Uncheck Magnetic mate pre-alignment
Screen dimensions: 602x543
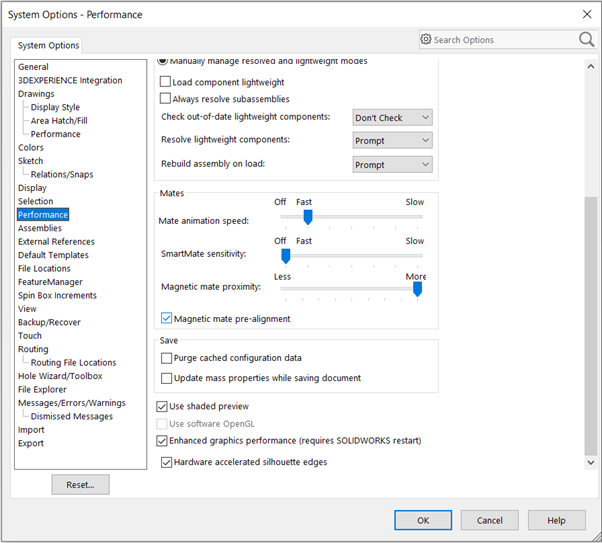(x=167, y=319)
